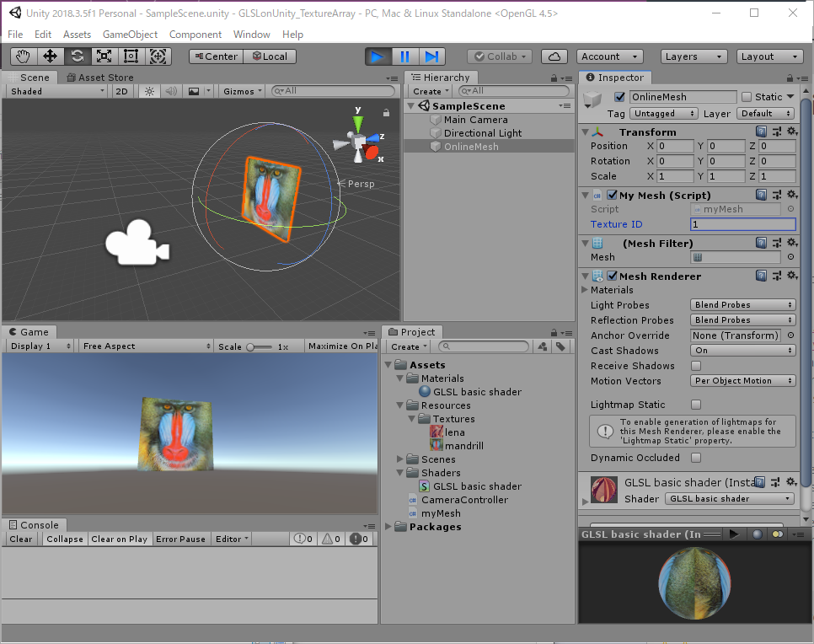Screen dimensions: 814x644
Task: Clear the Console output
Action: [x=21, y=539]
